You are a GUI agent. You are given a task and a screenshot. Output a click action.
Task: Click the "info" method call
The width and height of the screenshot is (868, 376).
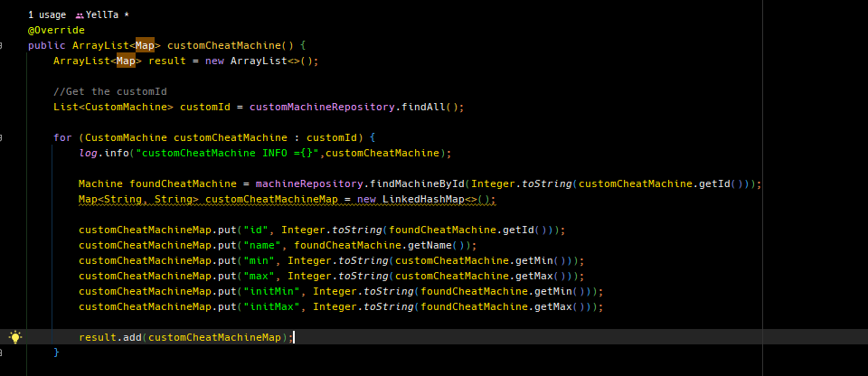(x=117, y=153)
